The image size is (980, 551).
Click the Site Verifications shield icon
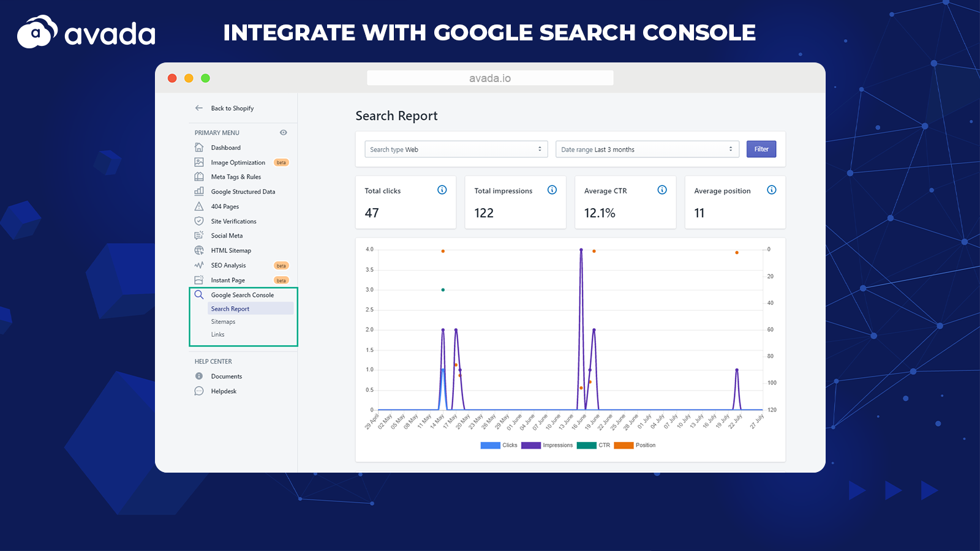199,221
